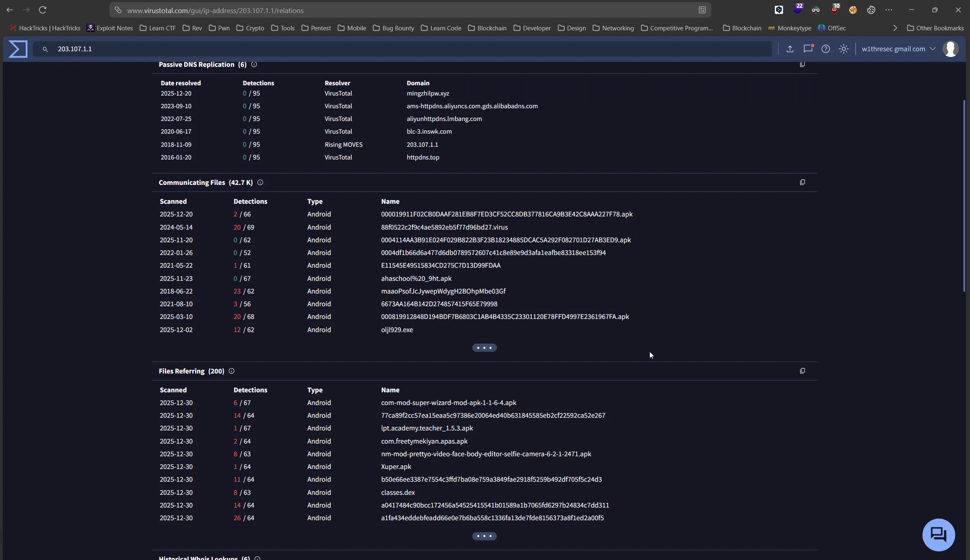Click the VirusTotal logo icon
This screenshot has width=970, height=560.
tap(18, 49)
